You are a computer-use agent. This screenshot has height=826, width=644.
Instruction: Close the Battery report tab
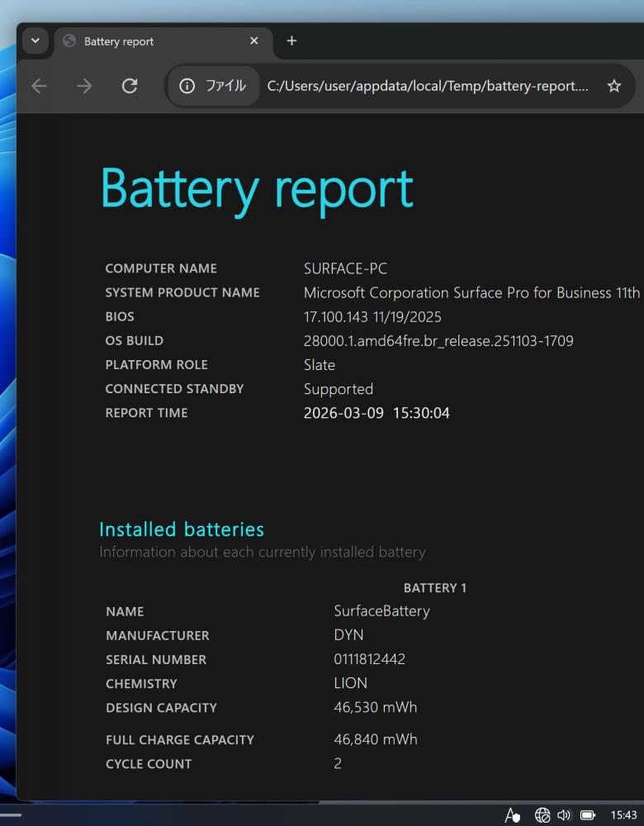pyautogui.click(x=253, y=40)
